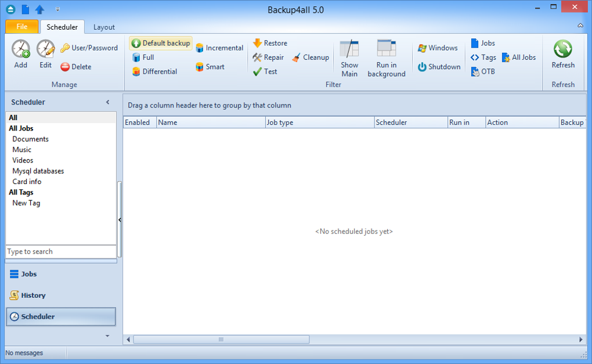Filter the list by Jobs
Viewport: 592px width, 364px height.
pos(483,43)
